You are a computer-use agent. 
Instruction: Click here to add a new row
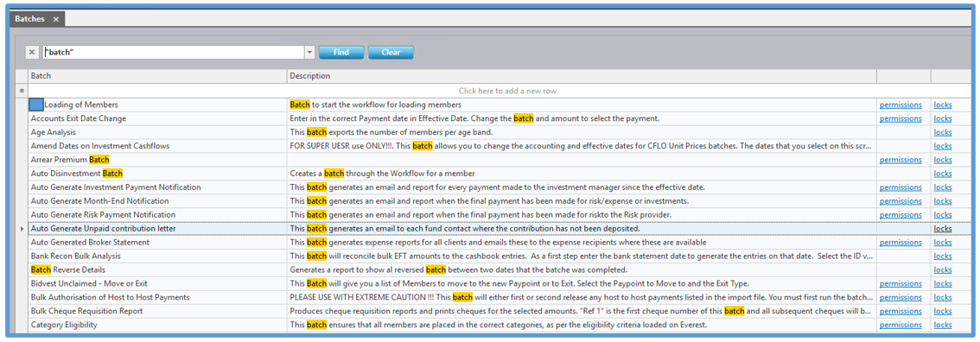coord(507,92)
